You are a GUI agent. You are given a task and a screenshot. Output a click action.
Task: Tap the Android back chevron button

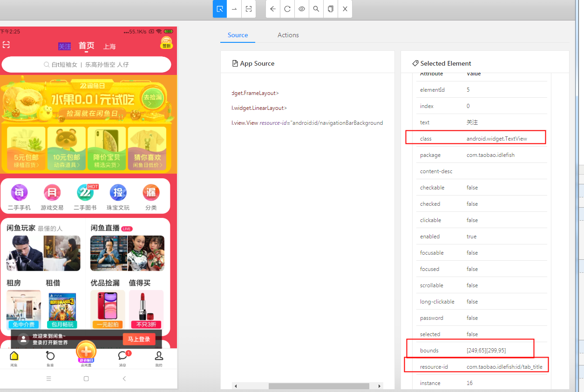pos(124,379)
